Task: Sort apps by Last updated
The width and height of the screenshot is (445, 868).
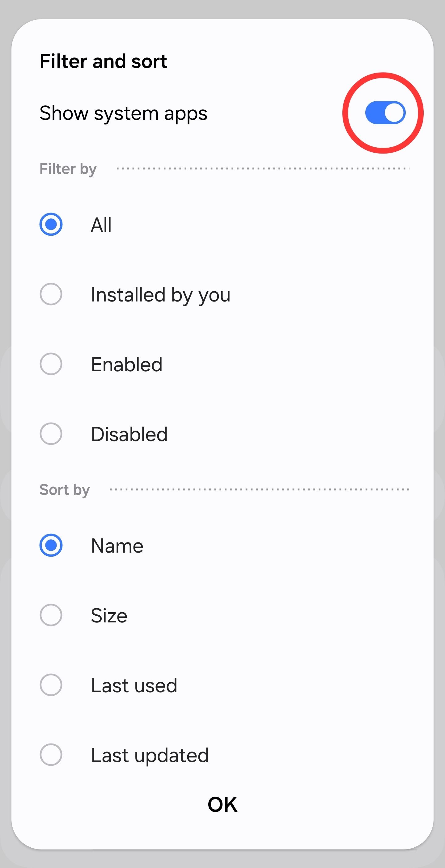Action: point(149,755)
